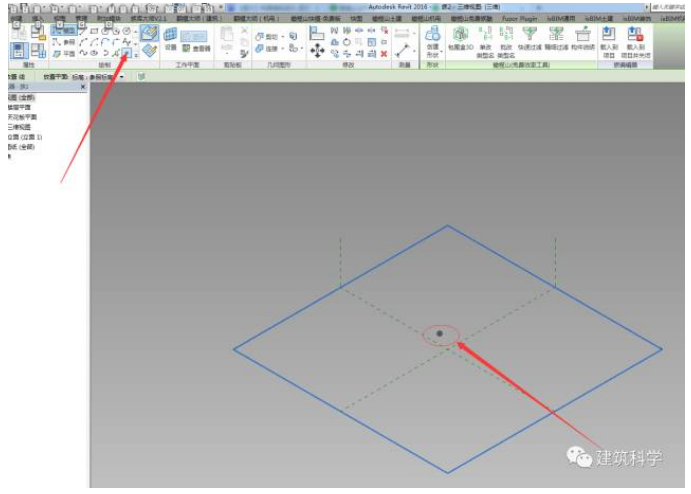Switch to the Fuzor Plugin tab
The width and height of the screenshot is (691, 494).
click(x=520, y=19)
